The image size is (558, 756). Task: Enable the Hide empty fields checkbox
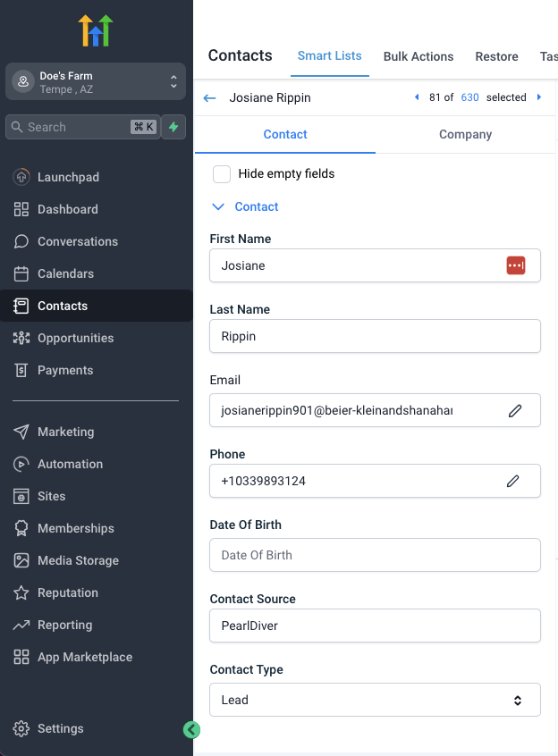[222, 173]
